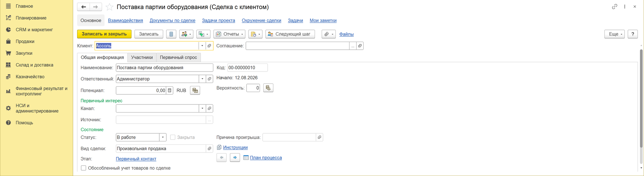
Task: Toggle the Закрыта checkbox
Action: (x=173, y=137)
